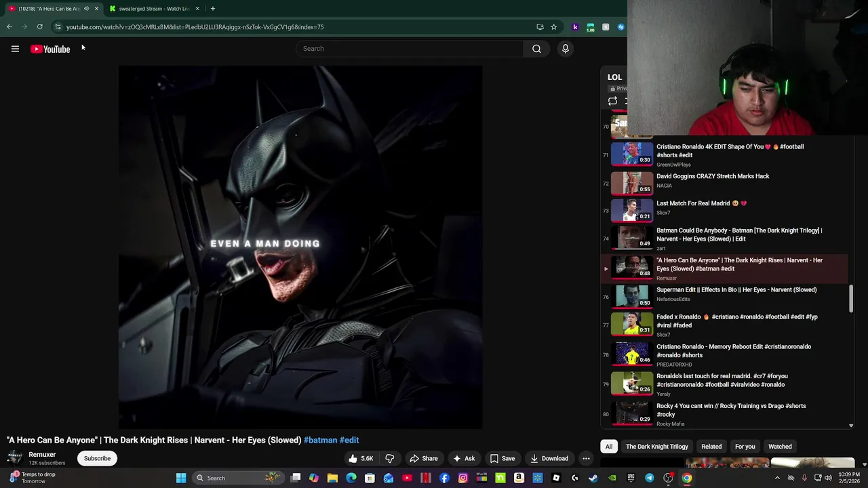868x488 pixels.
Task: Open the YouTube hamburger guide menu
Action: pyautogui.click(x=15, y=49)
